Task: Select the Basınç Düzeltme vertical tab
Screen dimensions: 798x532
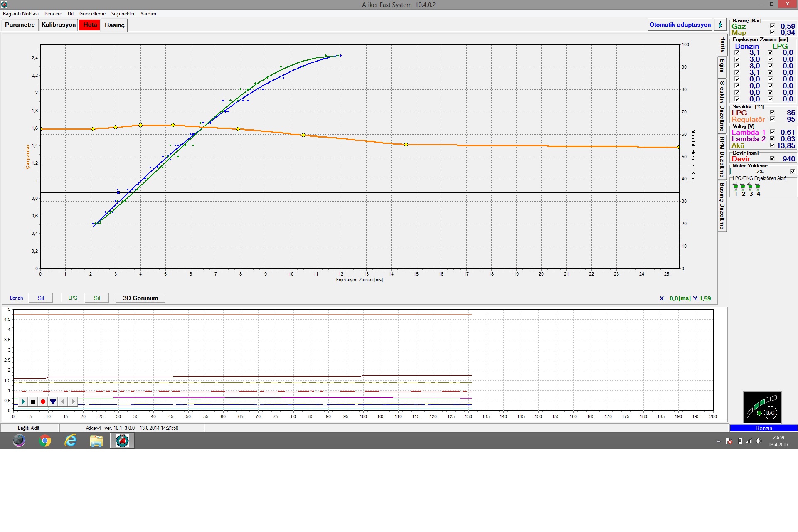Action: tap(723, 206)
